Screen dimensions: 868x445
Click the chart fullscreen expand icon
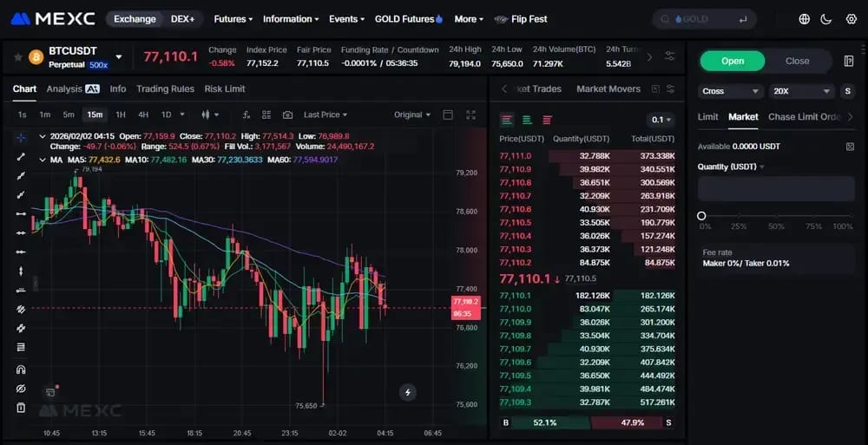(x=470, y=115)
